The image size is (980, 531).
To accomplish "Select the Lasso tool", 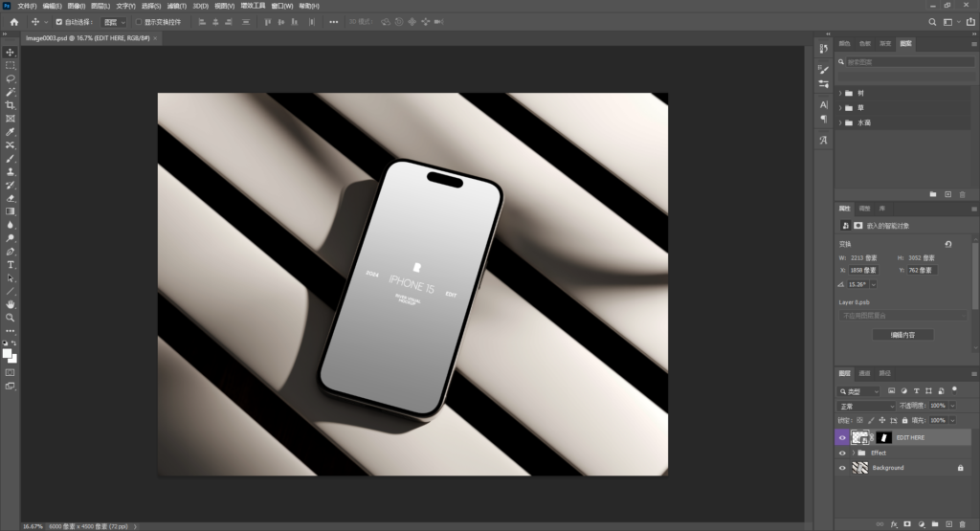I will click(x=10, y=78).
